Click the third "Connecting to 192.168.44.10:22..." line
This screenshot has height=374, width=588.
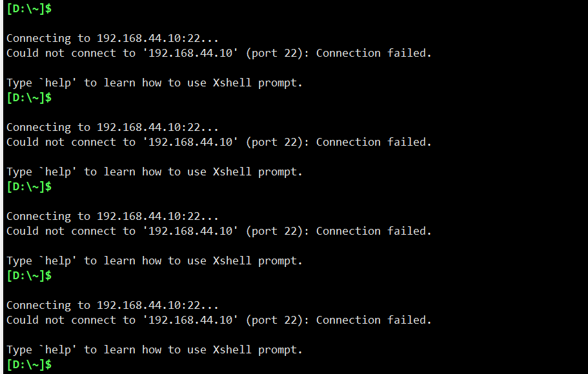click(112, 216)
